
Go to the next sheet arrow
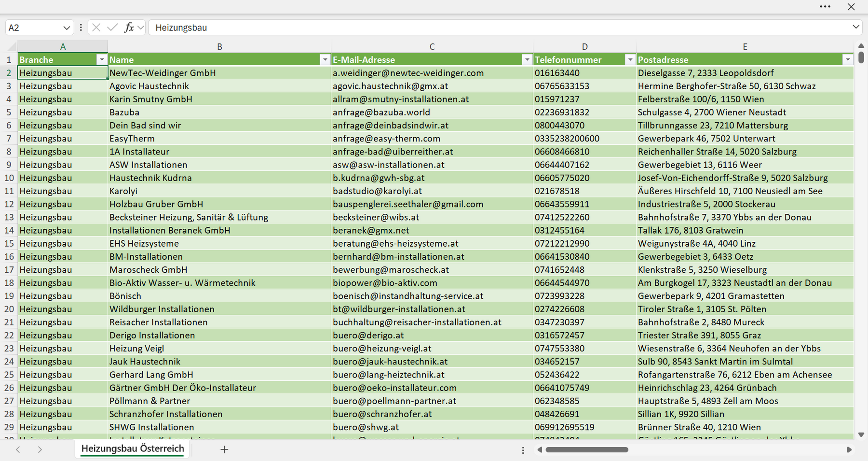(40, 449)
